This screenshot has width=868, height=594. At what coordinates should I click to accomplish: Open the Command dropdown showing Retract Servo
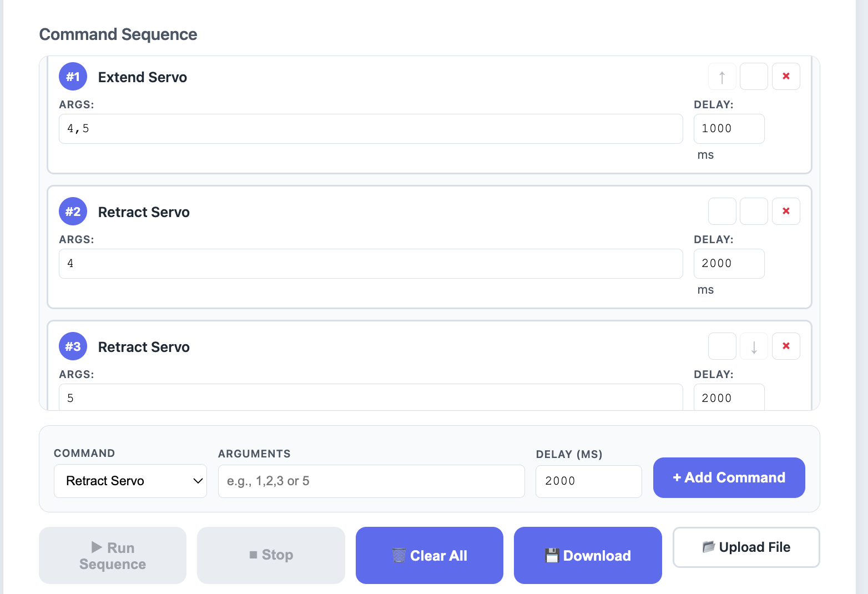click(130, 481)
